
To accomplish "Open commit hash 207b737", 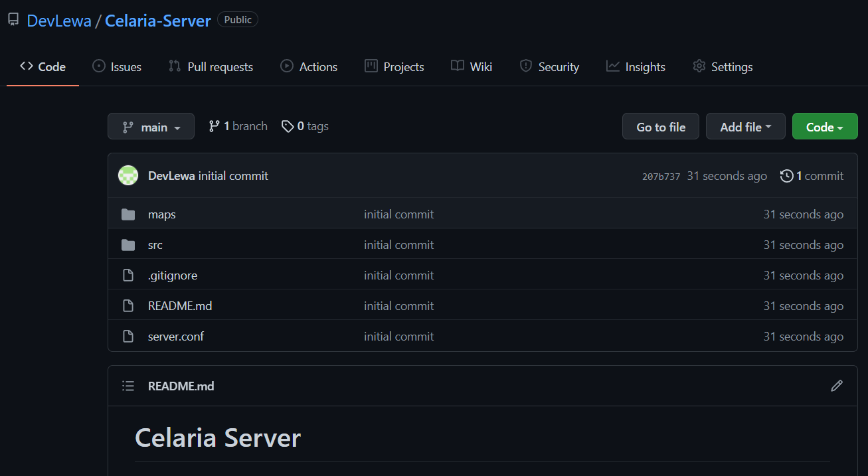I will [x=661, y=177].
